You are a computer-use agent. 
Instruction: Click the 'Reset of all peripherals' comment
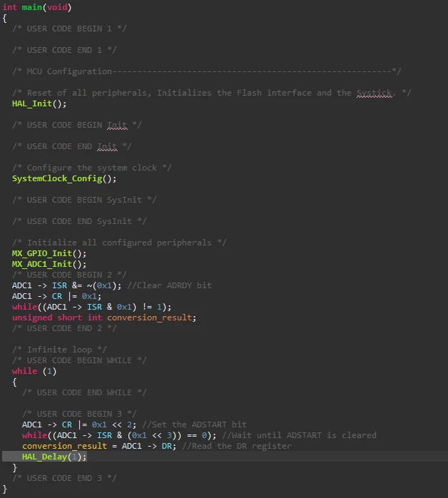[211, 93]
